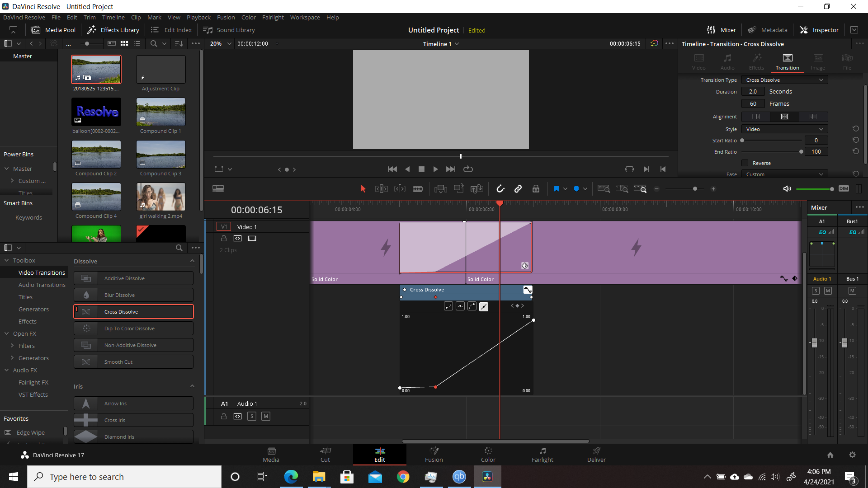Screen dimensions: 868x488
Task: Toggle curve editor on Cross Dissolve bar
Action: pos(528,290)
